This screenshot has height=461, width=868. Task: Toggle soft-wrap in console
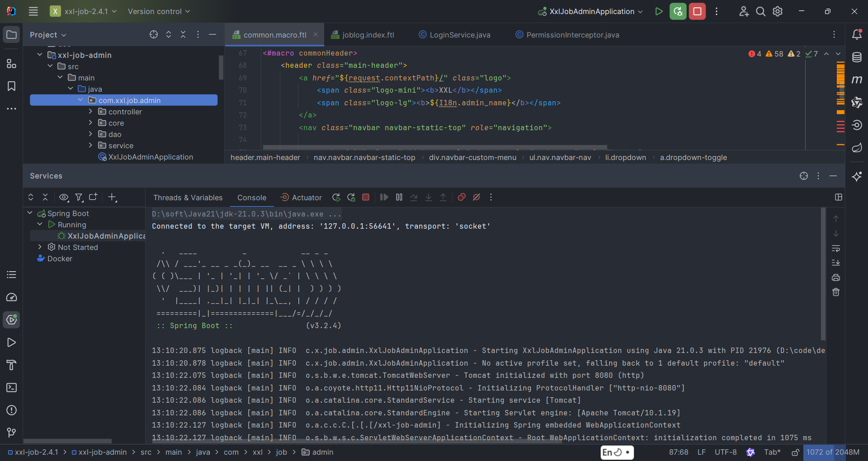(836, 248)
